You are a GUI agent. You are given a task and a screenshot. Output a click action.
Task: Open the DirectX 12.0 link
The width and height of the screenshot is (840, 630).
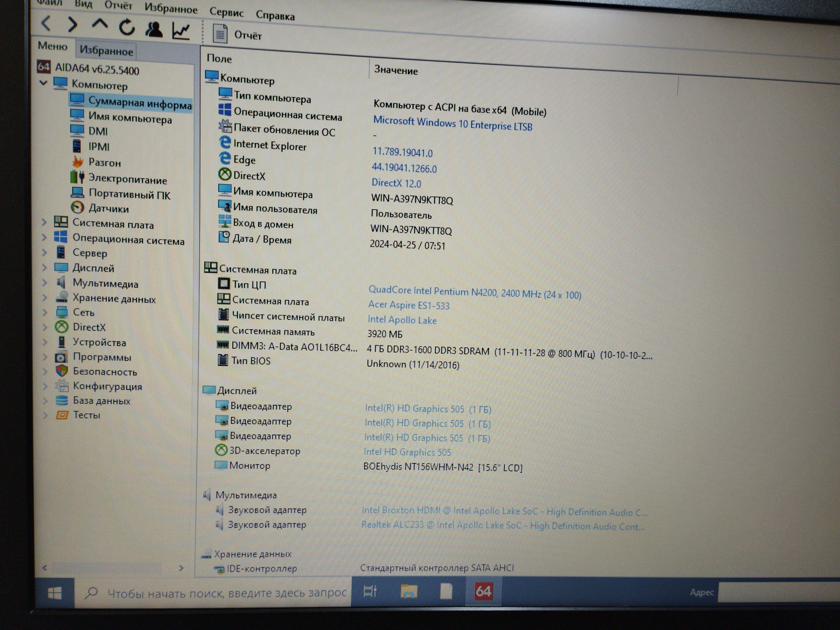[396, 183]
